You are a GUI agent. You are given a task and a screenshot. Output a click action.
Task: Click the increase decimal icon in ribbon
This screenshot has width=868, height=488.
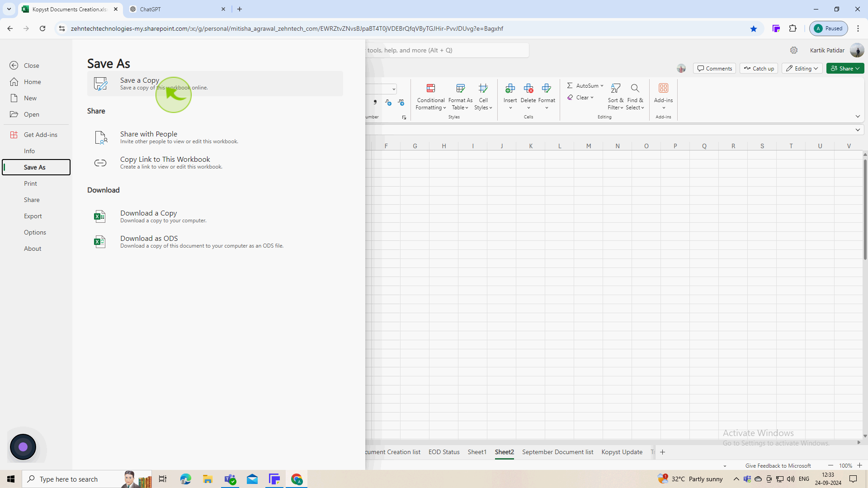(388, 103)
